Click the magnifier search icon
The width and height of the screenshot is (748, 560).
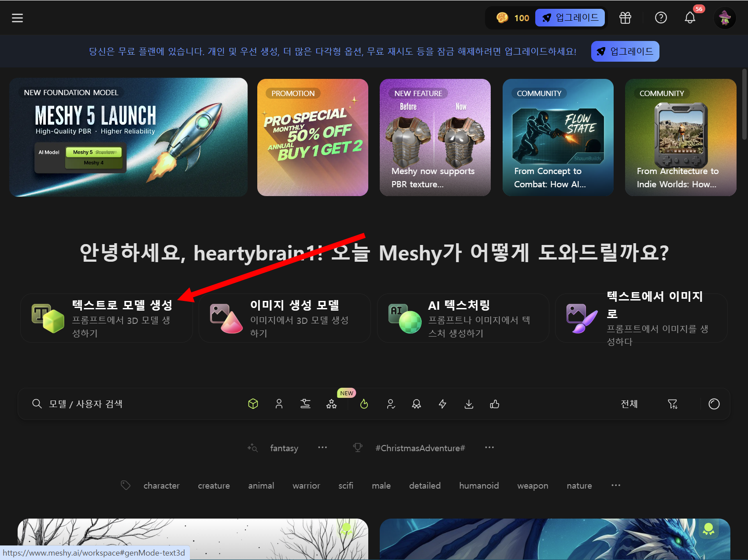coord(37,404)
